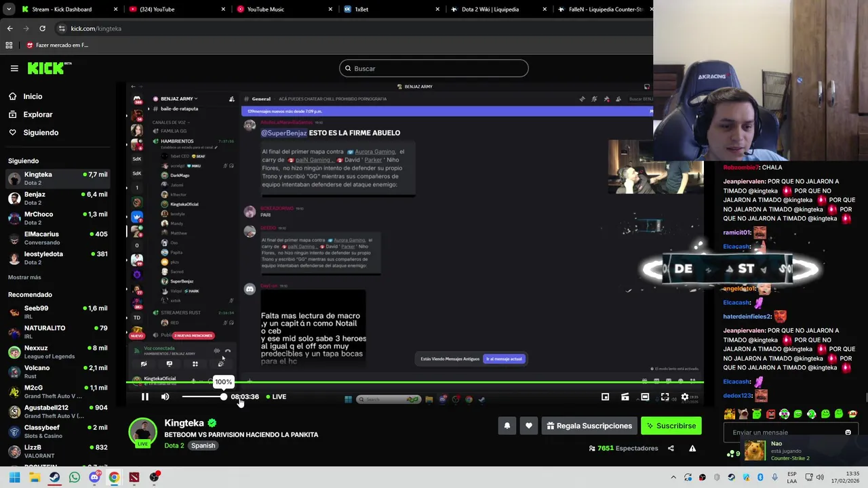This screenshot has height=488, width=868.
Task: Open recommended channel M2cG
Action: 58,391
